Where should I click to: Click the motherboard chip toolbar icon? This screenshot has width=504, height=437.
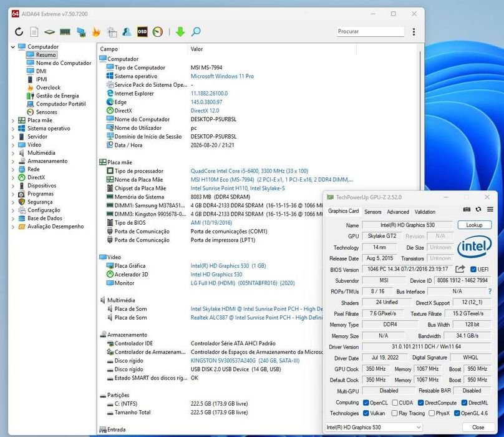pos(49,32)
